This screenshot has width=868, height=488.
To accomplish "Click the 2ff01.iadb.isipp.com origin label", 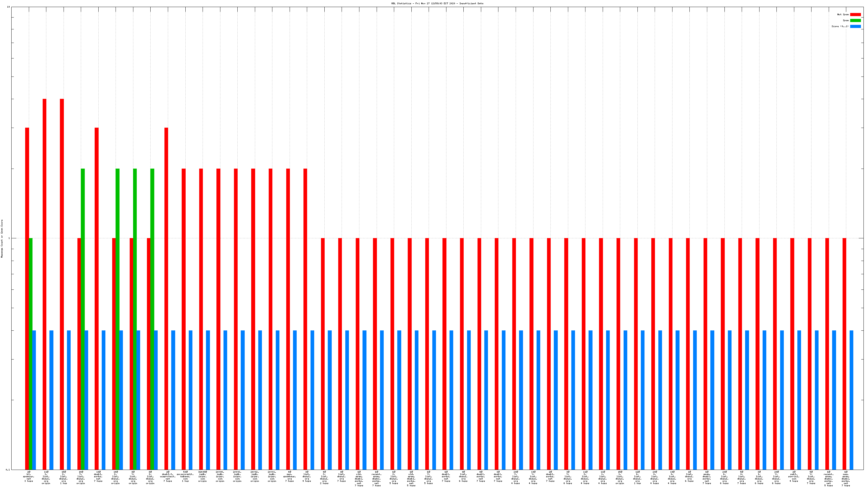I will click(272, 476).
